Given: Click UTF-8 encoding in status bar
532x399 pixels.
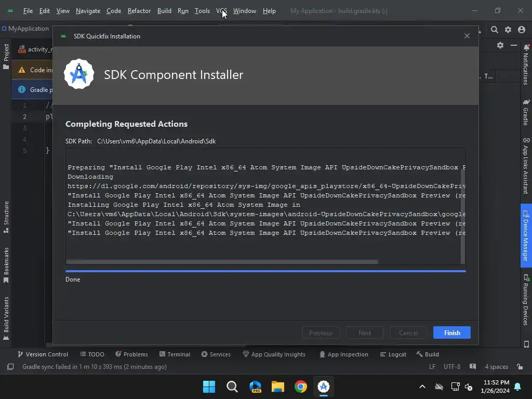Looking at the screenshot, I should (452, 367).
